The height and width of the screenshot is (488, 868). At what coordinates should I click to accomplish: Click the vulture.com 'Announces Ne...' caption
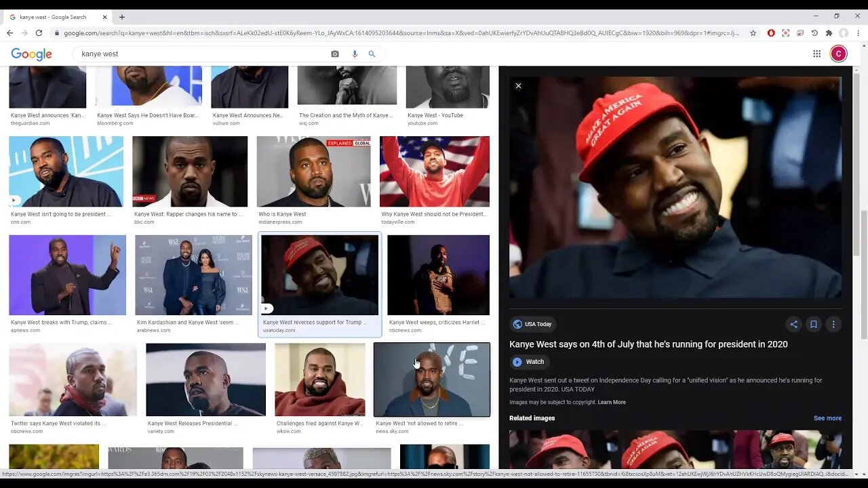click(248, 115)
